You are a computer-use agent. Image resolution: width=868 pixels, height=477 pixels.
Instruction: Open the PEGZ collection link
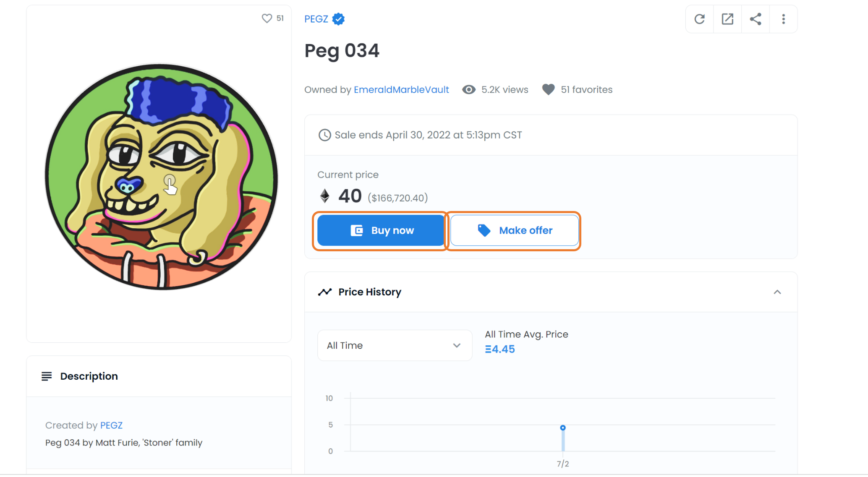pyautogui.click(x=316, y=19)
